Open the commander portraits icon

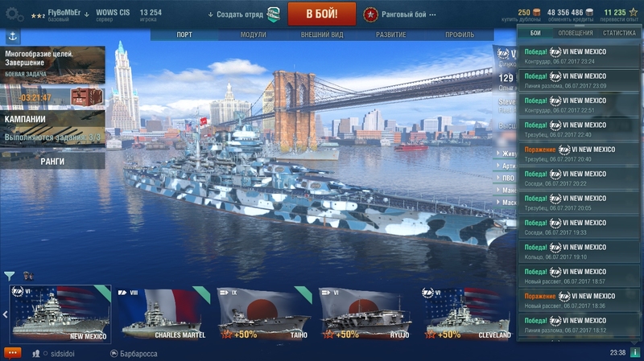click(x=28, y=276)
